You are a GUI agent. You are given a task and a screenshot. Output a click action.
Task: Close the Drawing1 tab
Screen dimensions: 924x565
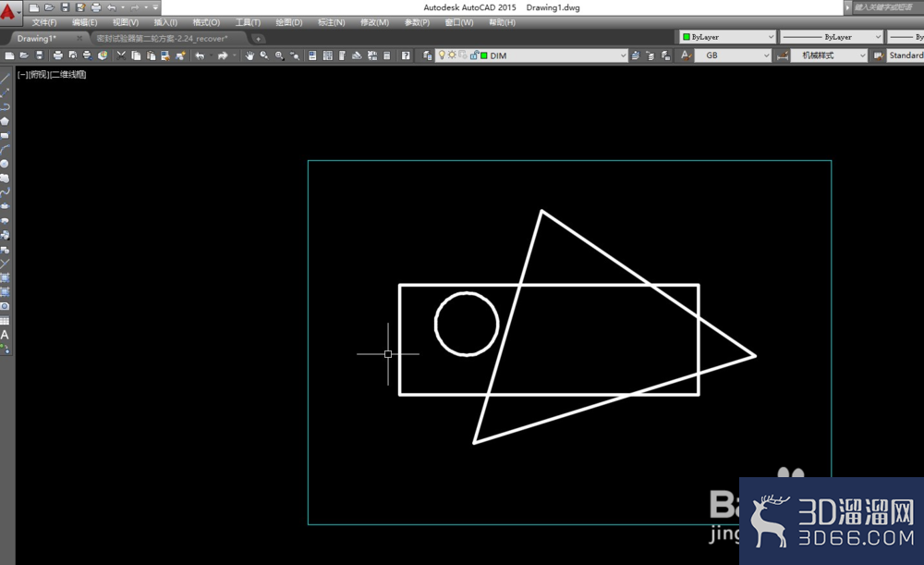pos(79,38)
